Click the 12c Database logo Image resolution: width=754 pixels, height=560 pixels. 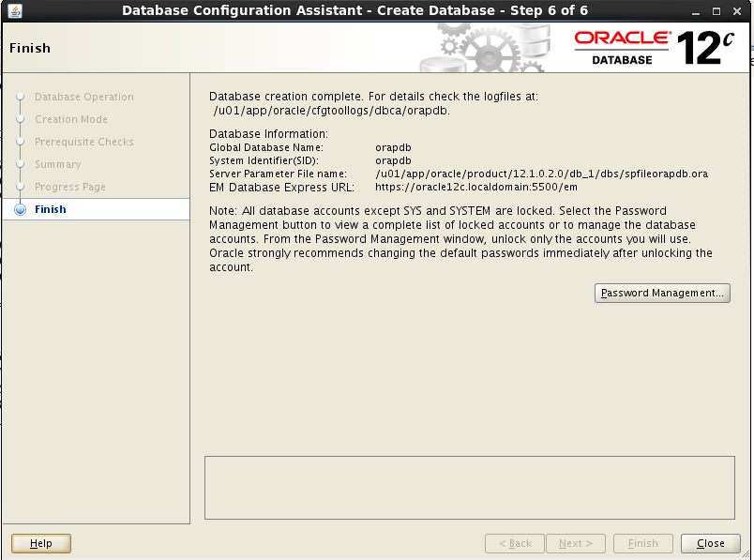[x=704, y=44]
